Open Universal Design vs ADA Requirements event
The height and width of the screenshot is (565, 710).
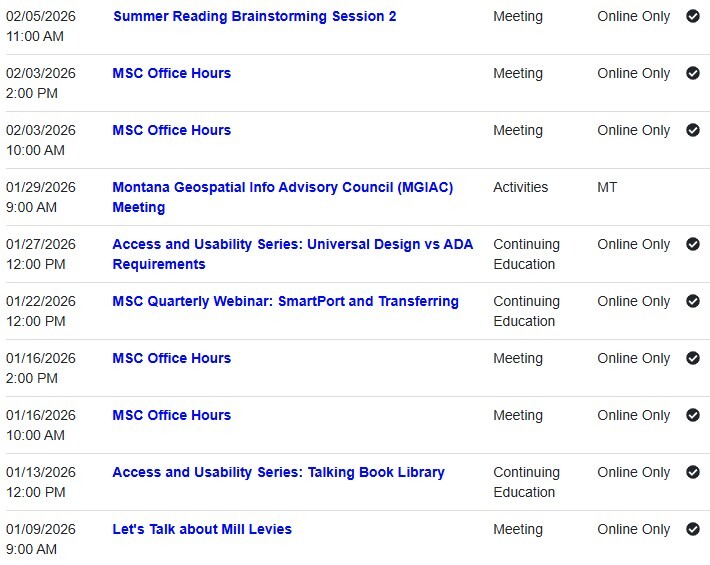292,244
